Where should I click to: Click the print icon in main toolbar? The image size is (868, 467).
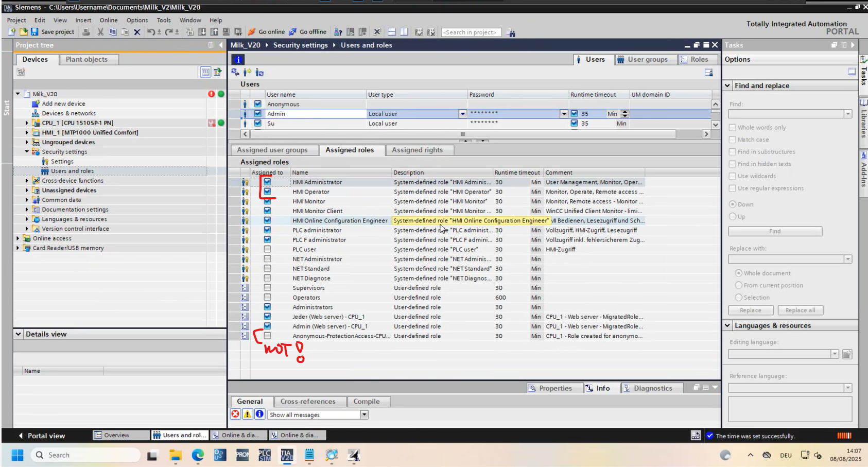(x=86, y=32)
